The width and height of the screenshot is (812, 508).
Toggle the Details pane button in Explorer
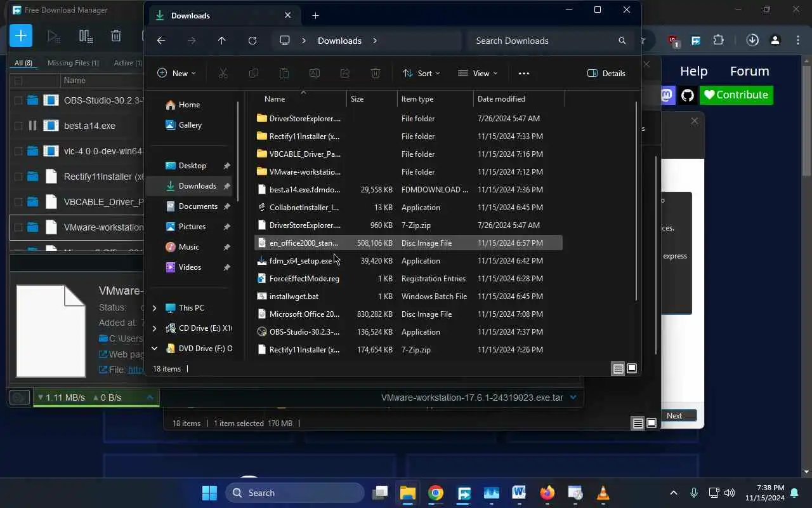[606, 73]
